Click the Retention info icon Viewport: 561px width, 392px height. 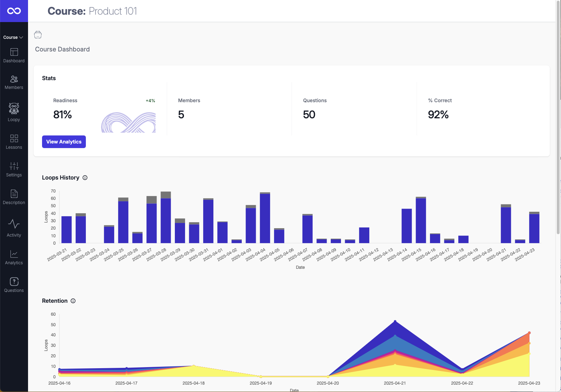73,301
